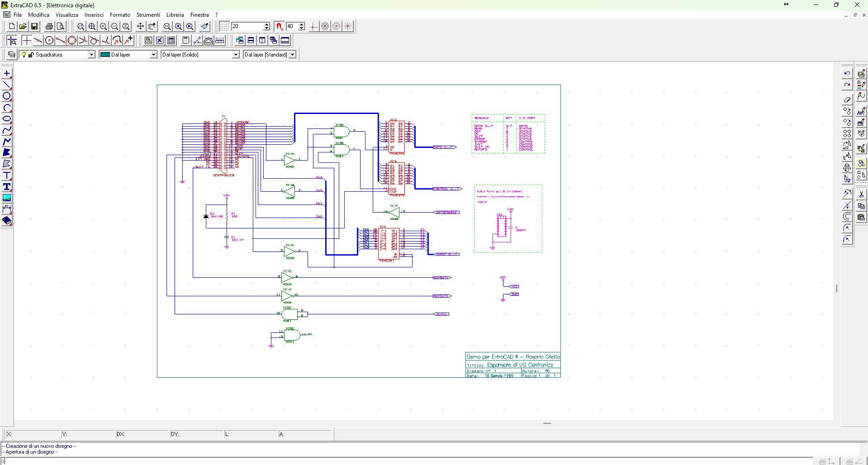Image resolution: width=868 pixels, height=465 pixels.
Task: Expand the Dal layer color dropdown
Action: 153,55
